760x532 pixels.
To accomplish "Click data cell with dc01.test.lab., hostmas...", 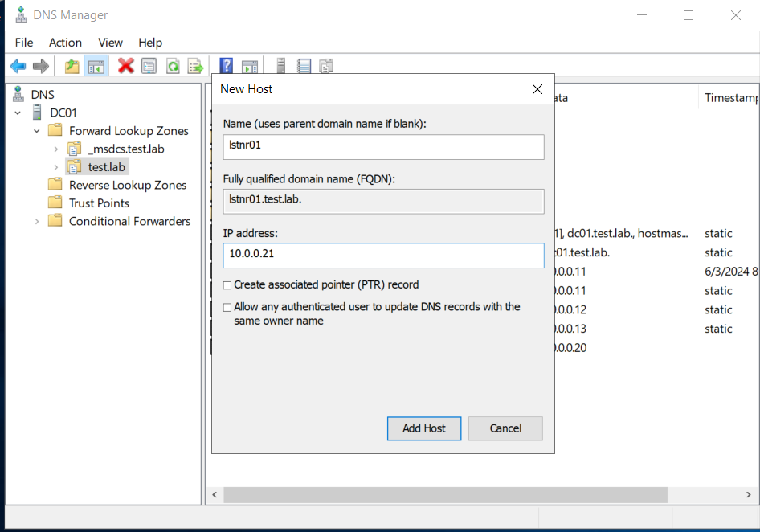I will coord(621,234).
